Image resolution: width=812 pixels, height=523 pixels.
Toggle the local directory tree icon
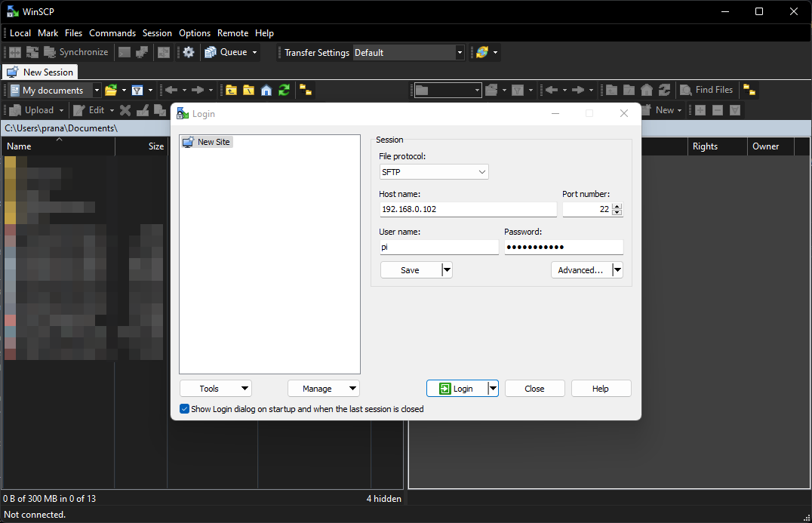tap(306, 91)
